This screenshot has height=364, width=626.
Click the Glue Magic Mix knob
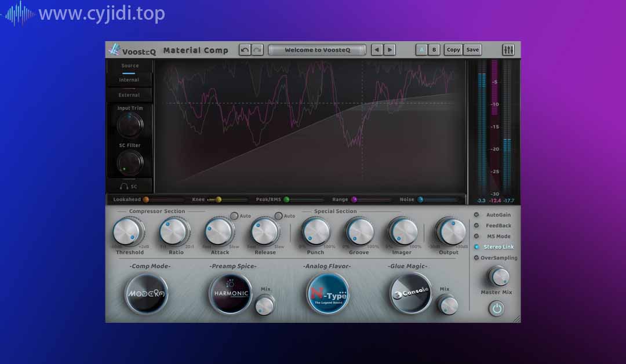click(448, 305)
